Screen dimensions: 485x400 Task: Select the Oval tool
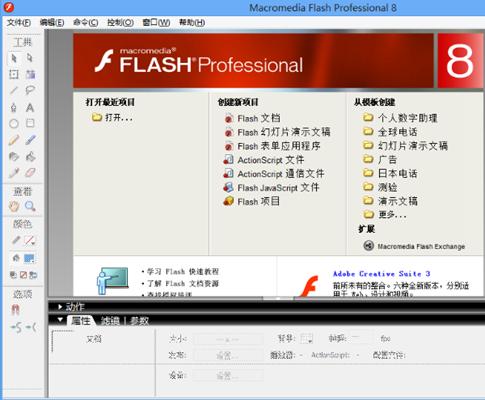coord(14,124)
